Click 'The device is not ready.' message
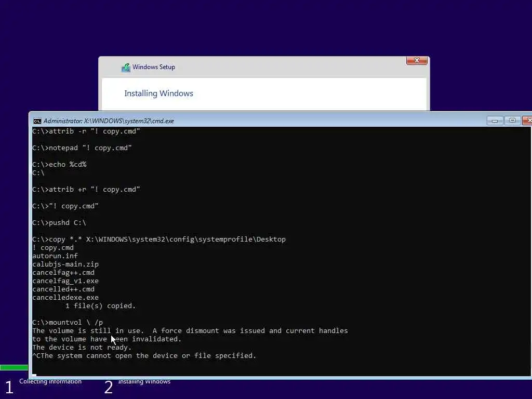The width and height of the screenshot is (532, 399). pos(82,348)
